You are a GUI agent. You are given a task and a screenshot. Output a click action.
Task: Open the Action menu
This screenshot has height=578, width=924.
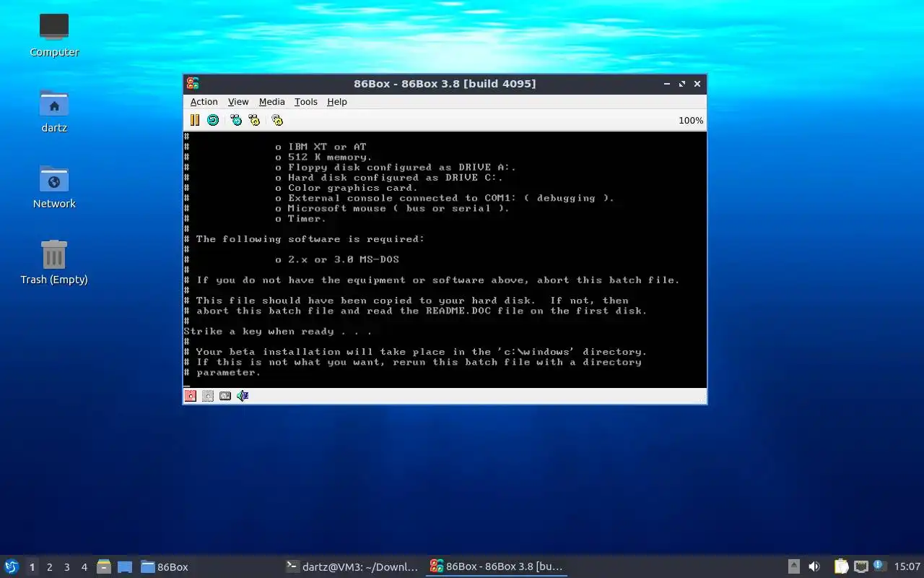point(204,102)
